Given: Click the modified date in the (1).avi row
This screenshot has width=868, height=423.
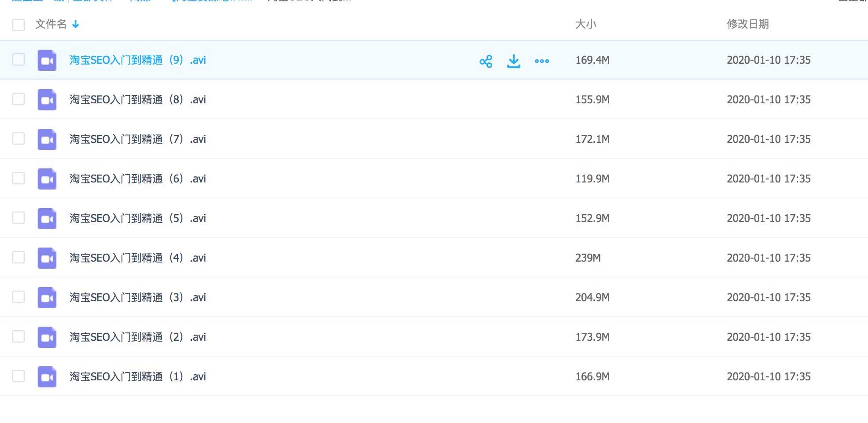Looking at the screenshot, I should tap(769, 377).
